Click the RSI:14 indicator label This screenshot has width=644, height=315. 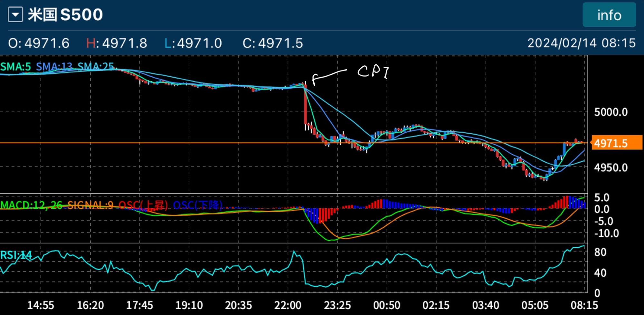(16, 255)
